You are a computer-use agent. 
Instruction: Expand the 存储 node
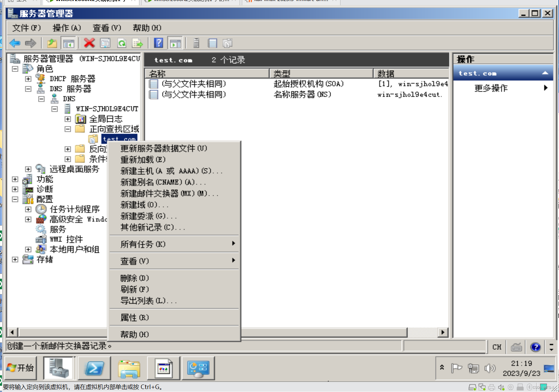[15, 259]
